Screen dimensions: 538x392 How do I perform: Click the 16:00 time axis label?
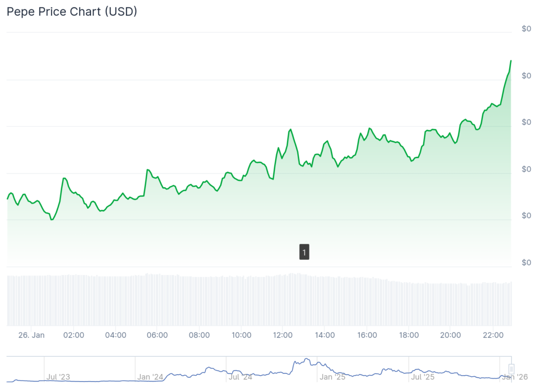tap(367, 335)
